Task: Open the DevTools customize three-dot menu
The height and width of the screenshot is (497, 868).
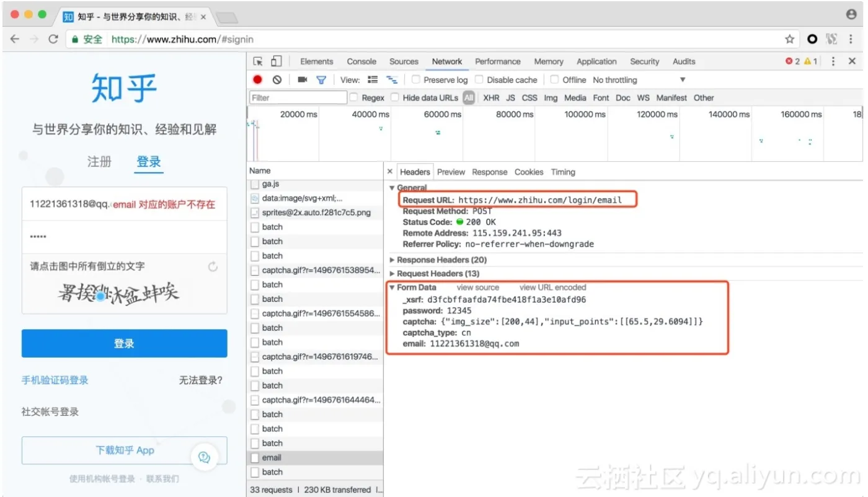Action: (833, 61)
